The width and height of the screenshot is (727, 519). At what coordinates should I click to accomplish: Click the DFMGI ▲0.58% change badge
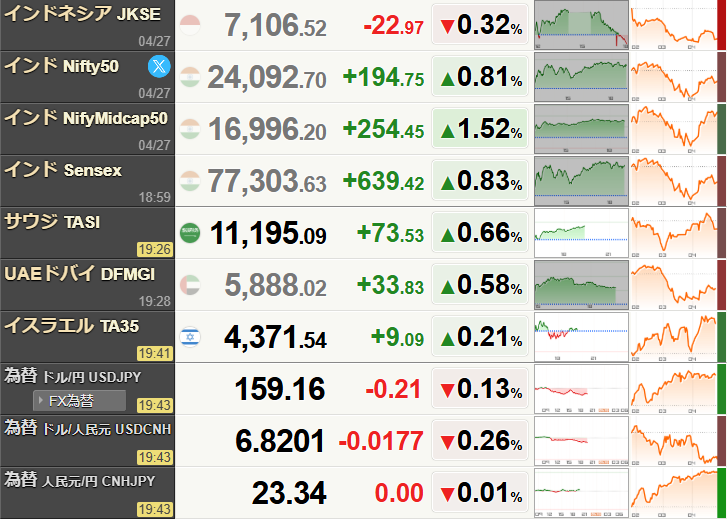(480, 285)
